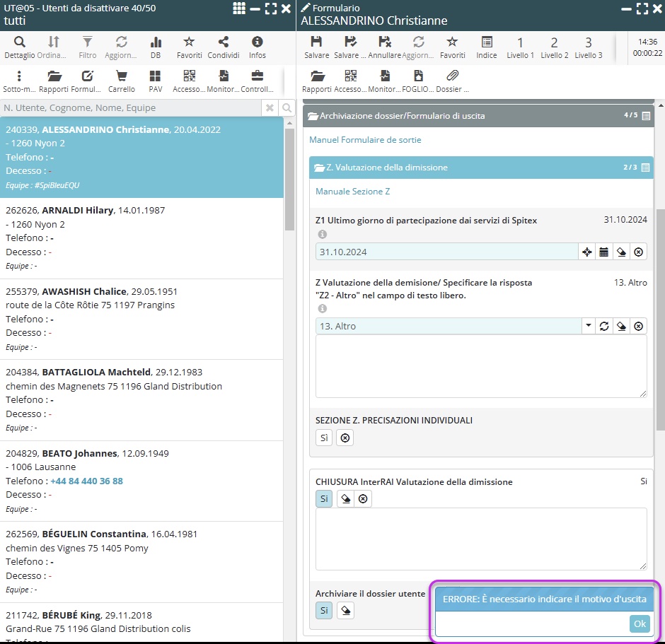Toggle Sì for Archiviare il dossier utente
Image resolution: width=665 pixels, height=644 pixels.
(x=324, y=611)
